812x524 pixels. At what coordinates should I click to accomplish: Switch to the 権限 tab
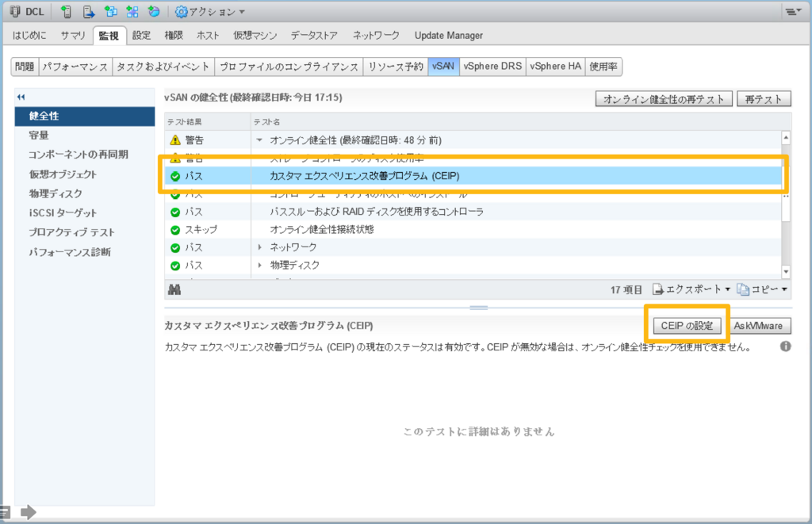174,35
